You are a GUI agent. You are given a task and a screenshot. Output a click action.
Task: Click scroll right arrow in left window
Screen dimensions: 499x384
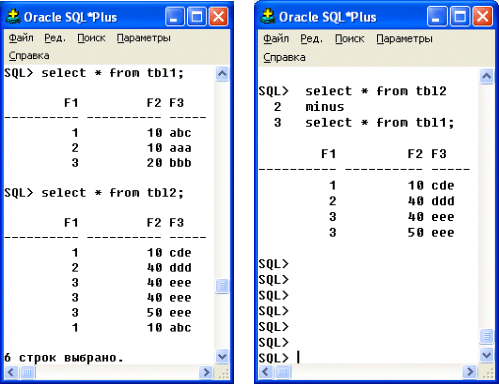[206, 372]
